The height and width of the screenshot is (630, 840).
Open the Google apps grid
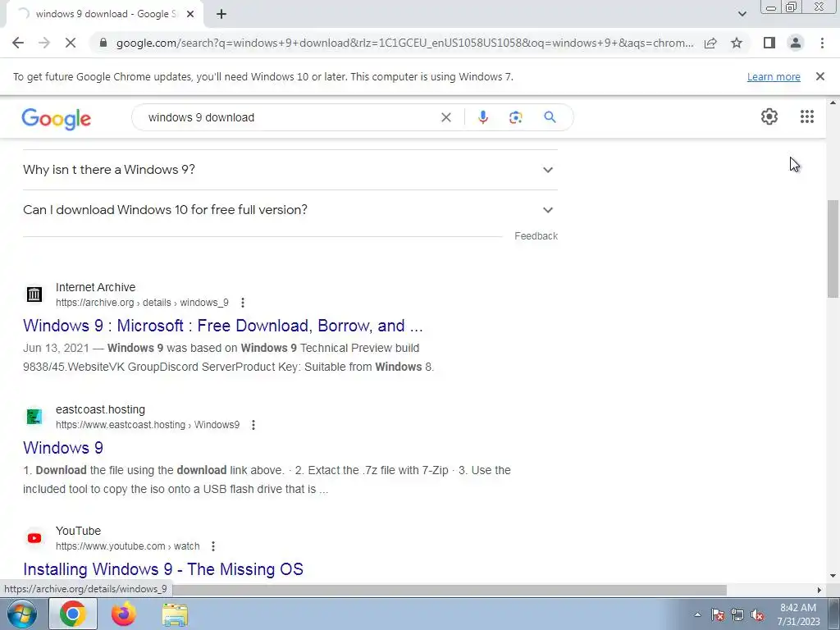pyautogui.click(x=807, y=116)
